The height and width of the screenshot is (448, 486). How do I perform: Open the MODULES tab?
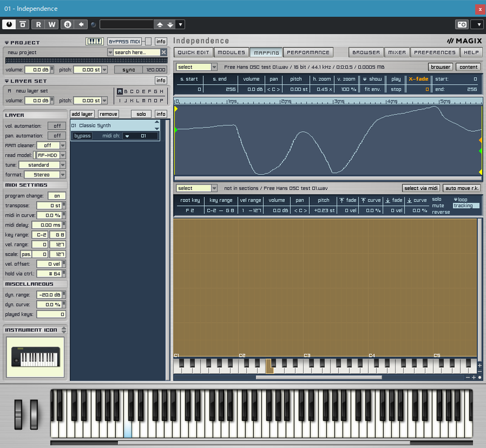[x=231, y=52]
